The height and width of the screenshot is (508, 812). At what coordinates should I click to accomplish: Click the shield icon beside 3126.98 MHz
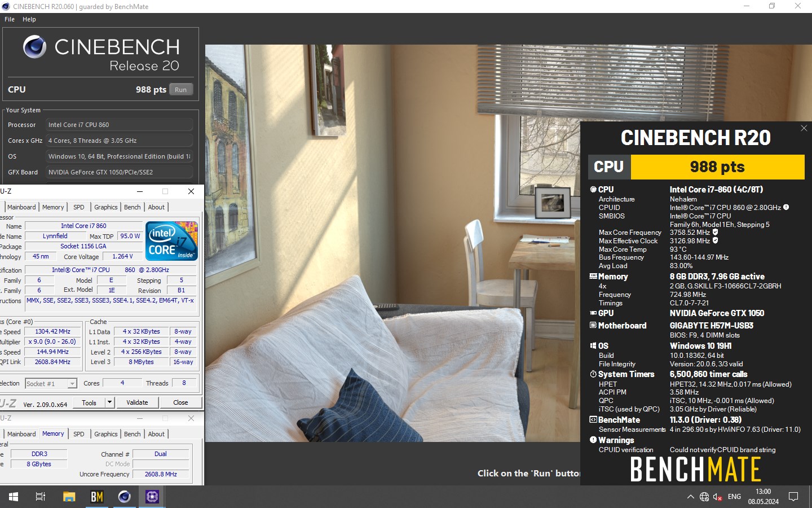click(x=716, y=240)
